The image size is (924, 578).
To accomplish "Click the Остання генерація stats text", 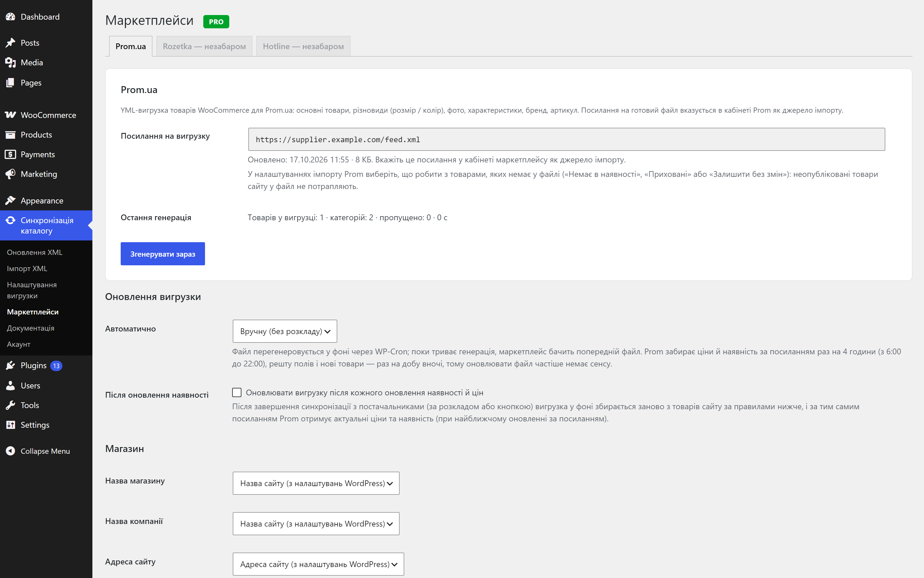I will [x=347, y=218].
